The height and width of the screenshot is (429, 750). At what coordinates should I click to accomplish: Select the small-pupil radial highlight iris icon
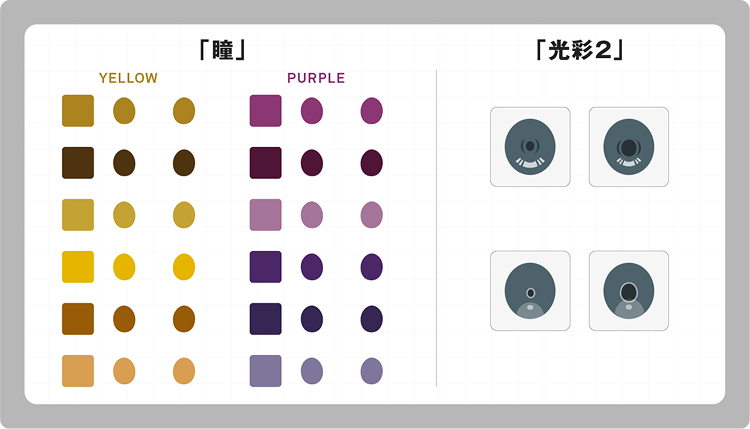click(x=530, y=147)
